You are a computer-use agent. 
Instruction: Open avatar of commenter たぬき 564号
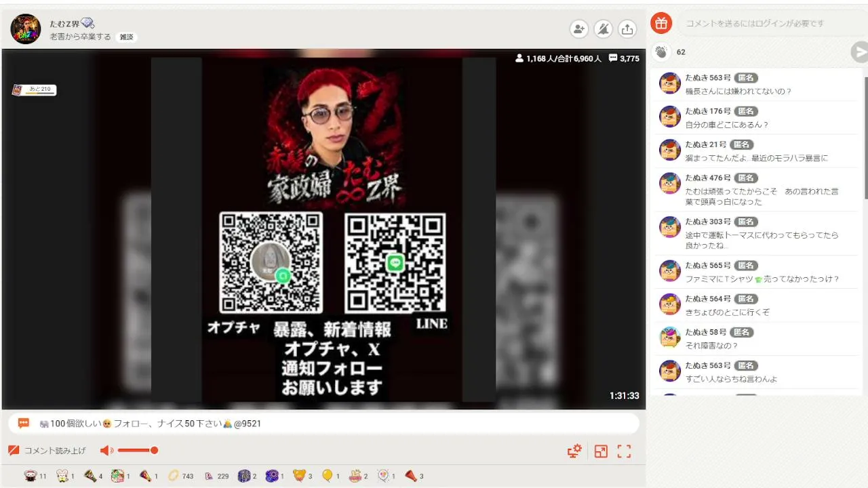pos(670,304)
